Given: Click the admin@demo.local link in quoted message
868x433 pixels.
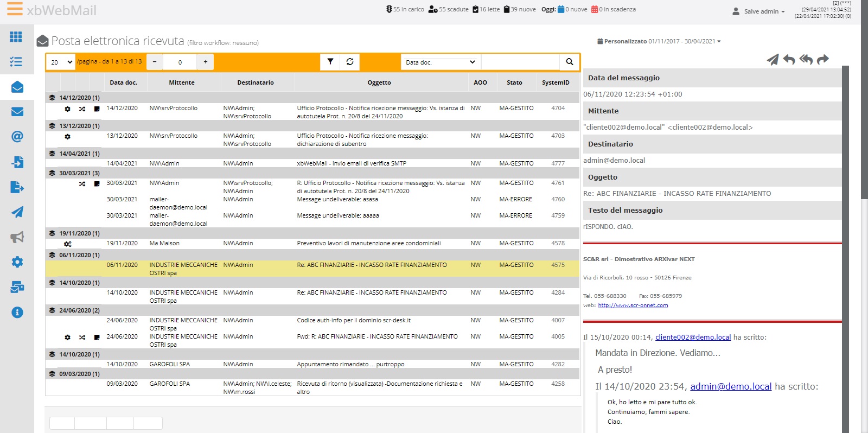Looking at the screenshot, I should click(x=731, y=387).
